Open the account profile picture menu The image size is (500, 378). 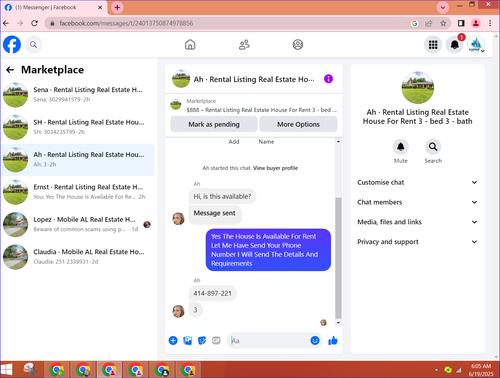tap(476, 45)
